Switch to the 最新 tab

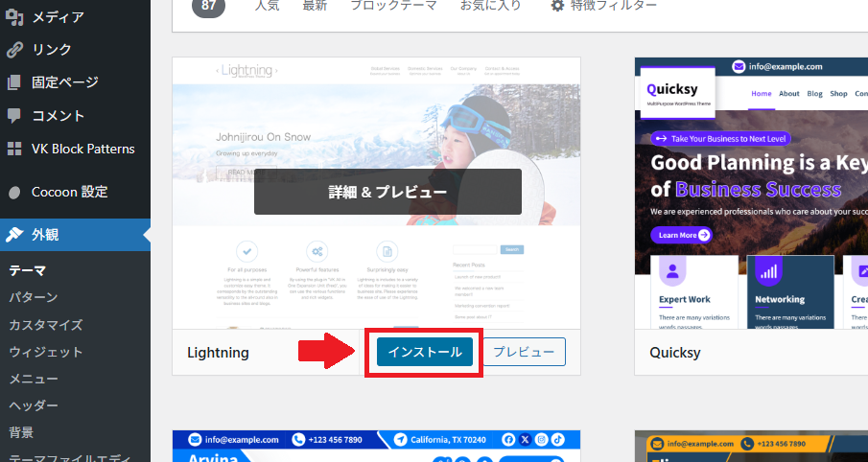click(315, 6)
